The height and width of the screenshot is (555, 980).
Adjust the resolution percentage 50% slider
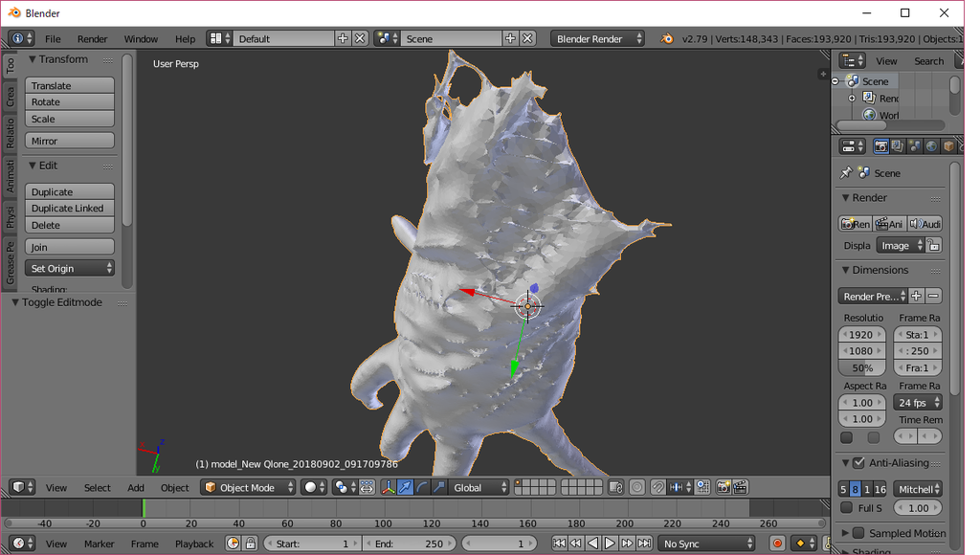(862, 368)
